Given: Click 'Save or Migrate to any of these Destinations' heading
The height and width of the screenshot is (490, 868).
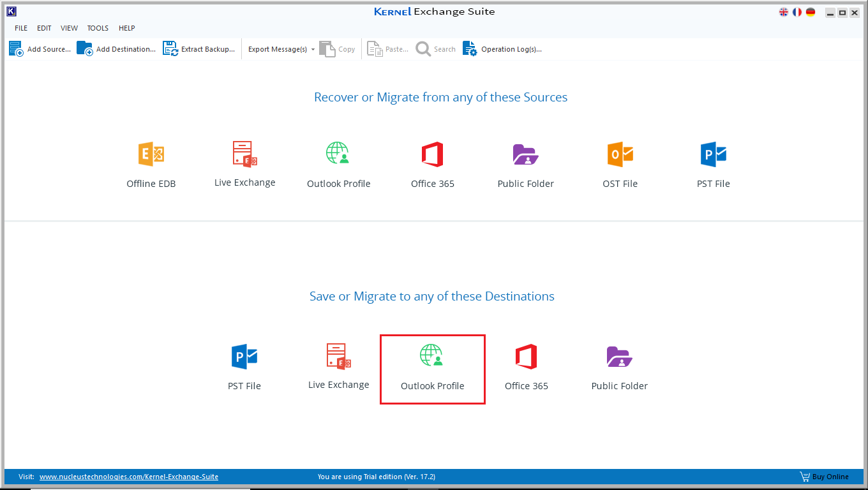Looking at the screenshot, I should click(432, 296).
